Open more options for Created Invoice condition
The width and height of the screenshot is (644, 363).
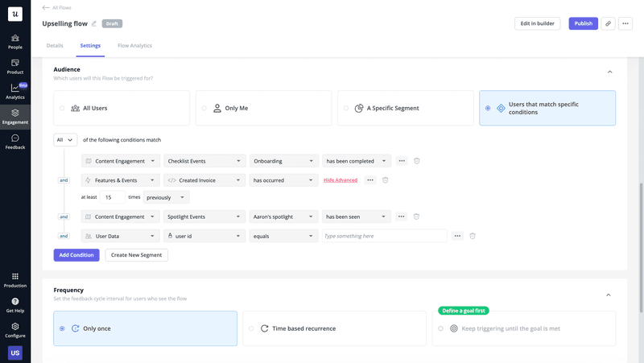(370, 180)
